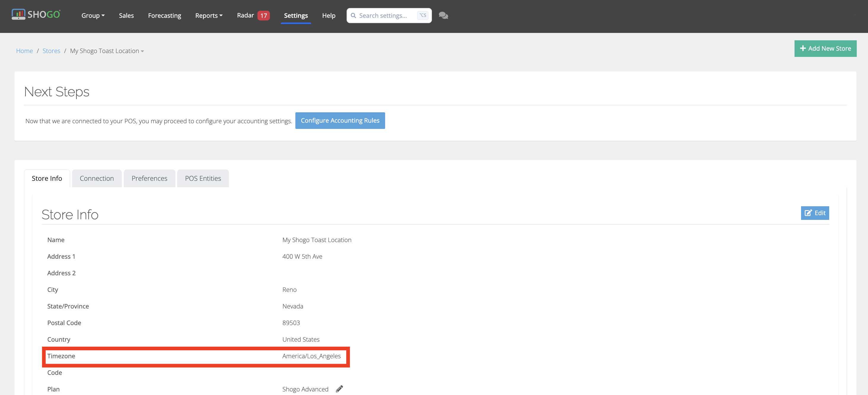The image size is (868, 395).
Task: Select the POS Entities tab
Action: 203,178
